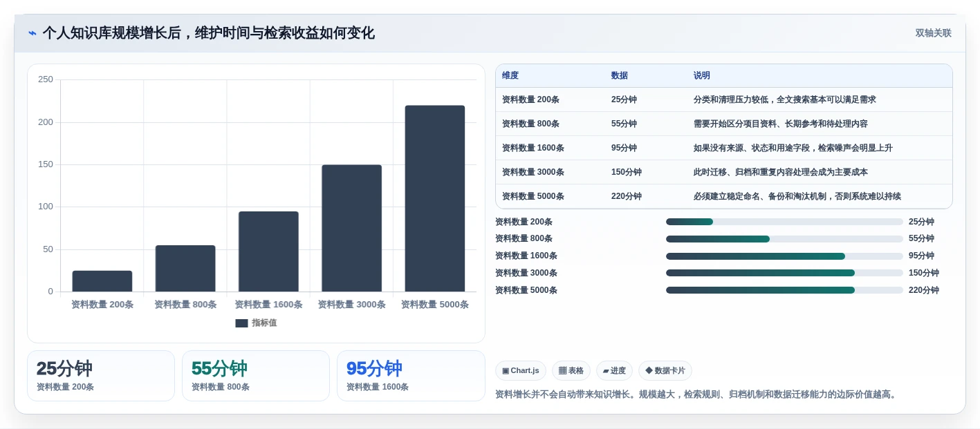The width and height of the screenshot is (980, 429).
Task: Click progress label 资料数量 5000条
Action: [526, 290]
